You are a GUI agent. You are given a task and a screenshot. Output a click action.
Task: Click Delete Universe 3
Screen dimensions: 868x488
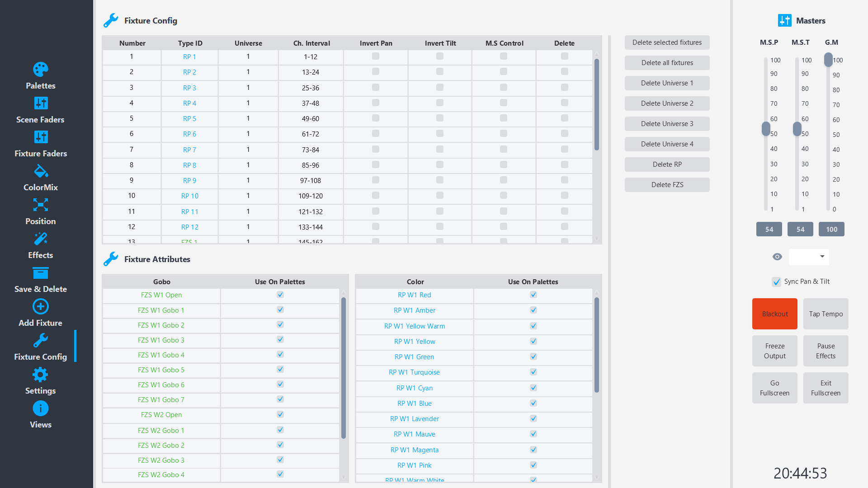(x=667, y=123)
